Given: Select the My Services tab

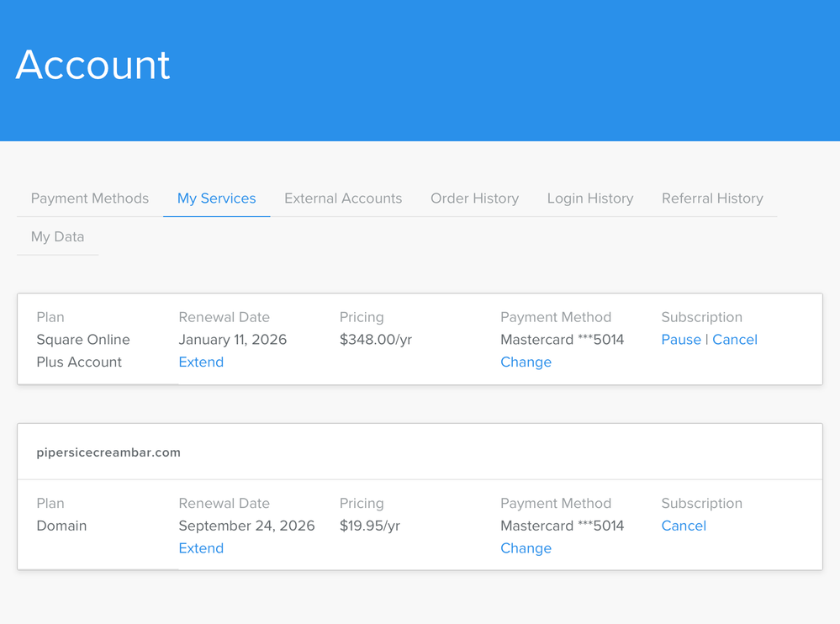Looking at the screenshot, I should click(216, 198).
